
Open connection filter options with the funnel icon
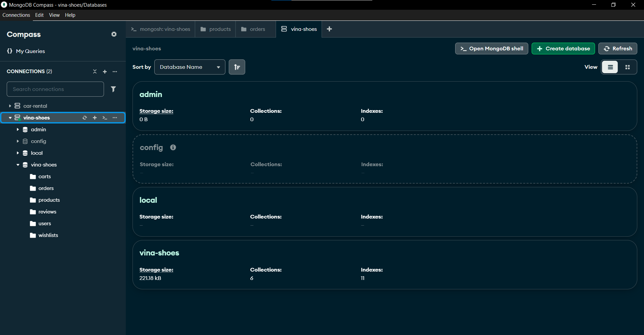tap(114, 89)
